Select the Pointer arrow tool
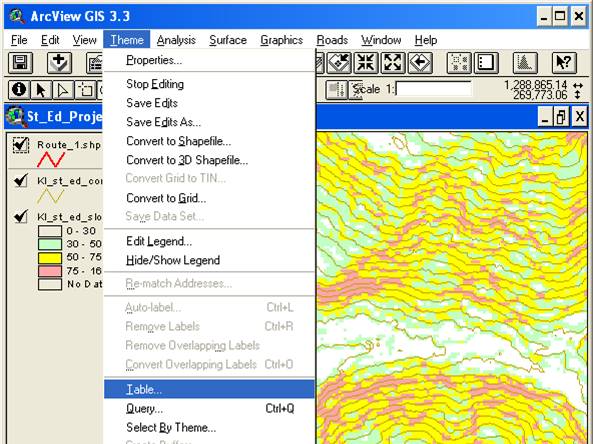 (x=41, y=90)
